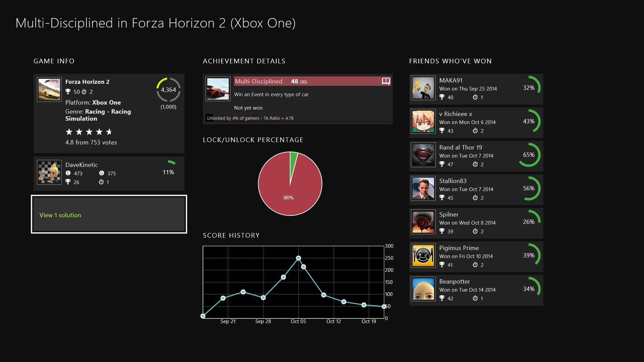Open Pigimus Prime avatar picture
This screenshot has width=644, height=362.
423,255
